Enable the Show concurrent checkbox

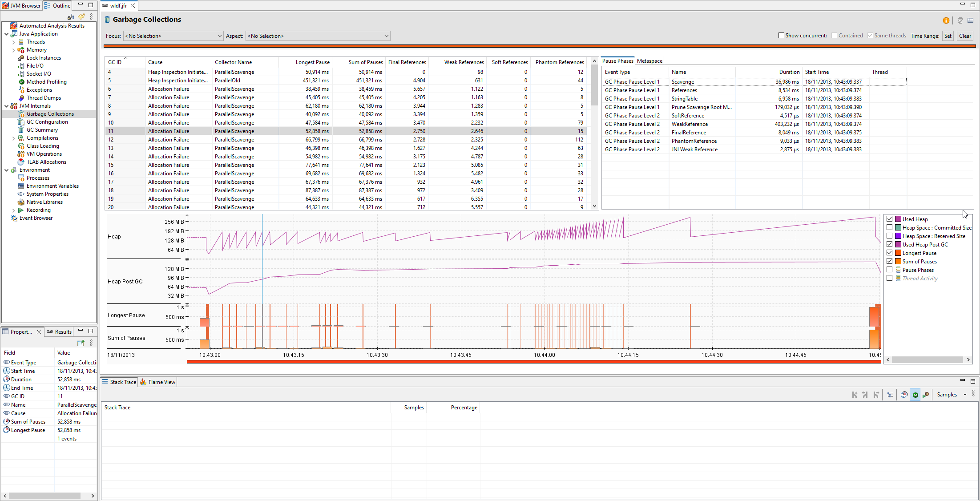pos(781,36)
